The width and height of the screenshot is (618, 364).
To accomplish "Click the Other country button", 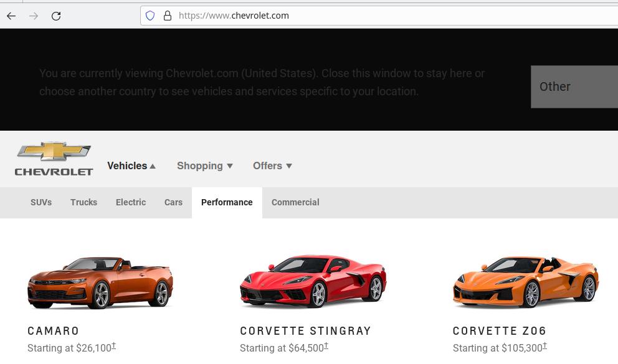I will (x=574, y=86).
